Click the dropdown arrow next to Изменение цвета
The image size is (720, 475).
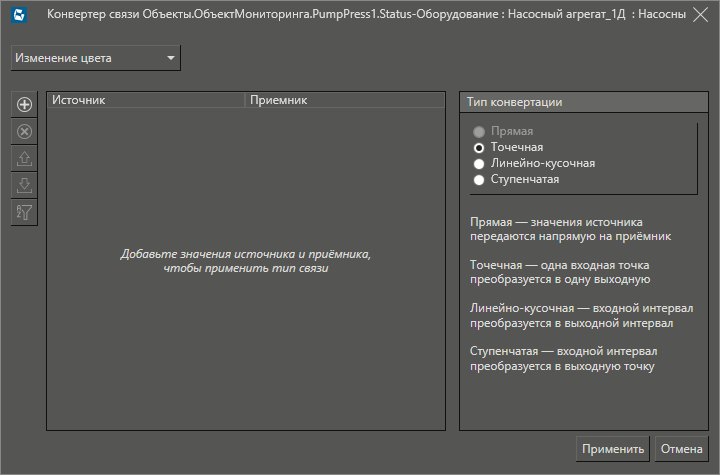point(171,58)
